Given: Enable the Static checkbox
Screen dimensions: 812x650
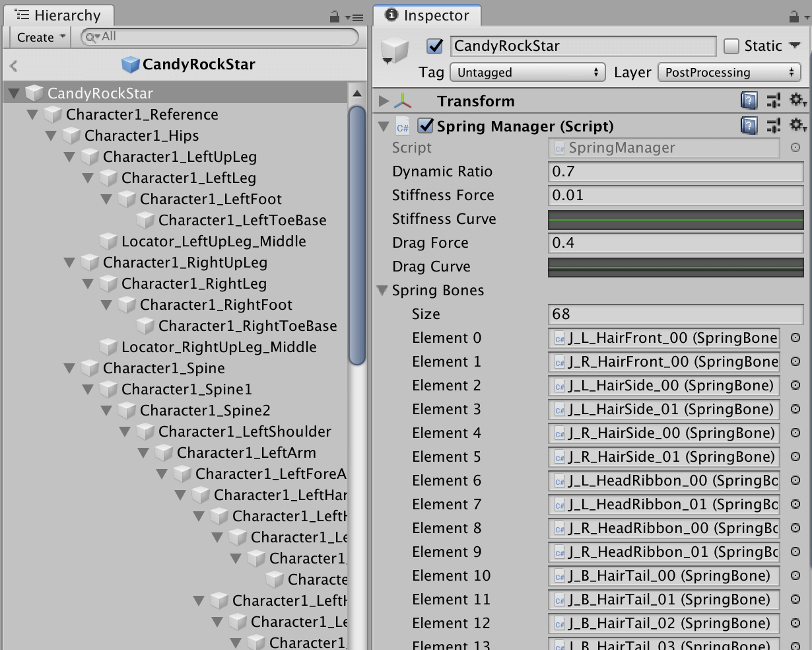Looking at the screenshot, I should pos(731,46).
